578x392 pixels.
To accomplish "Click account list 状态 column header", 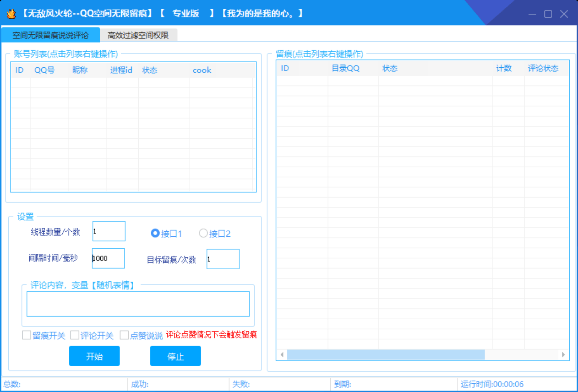I will click(x=164, y=70).
